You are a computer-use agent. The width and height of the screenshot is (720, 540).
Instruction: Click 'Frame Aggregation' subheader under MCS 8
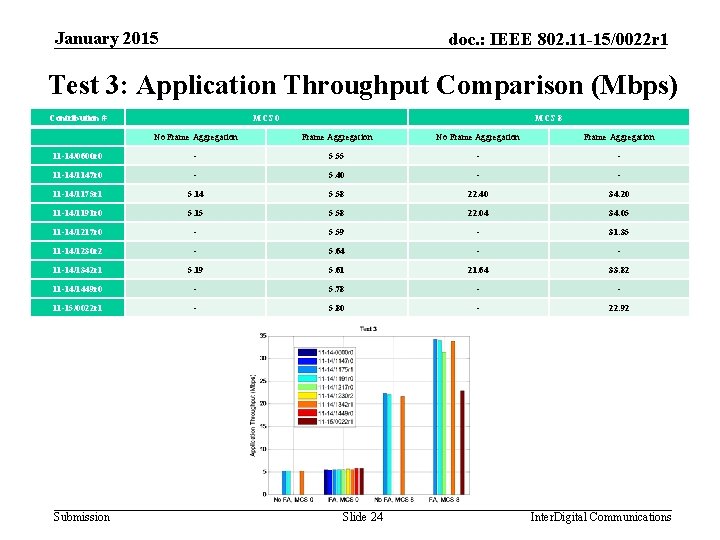619,137
